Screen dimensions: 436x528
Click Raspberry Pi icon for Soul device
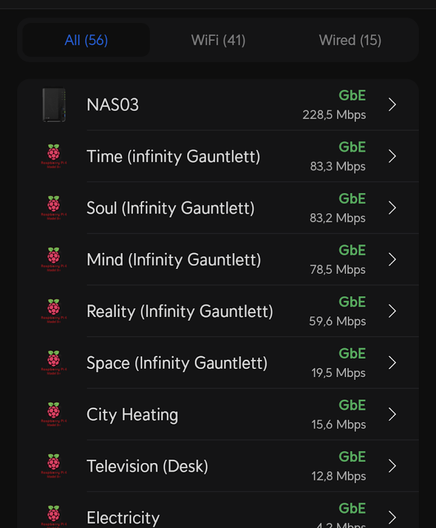click(x=54, y=207)
